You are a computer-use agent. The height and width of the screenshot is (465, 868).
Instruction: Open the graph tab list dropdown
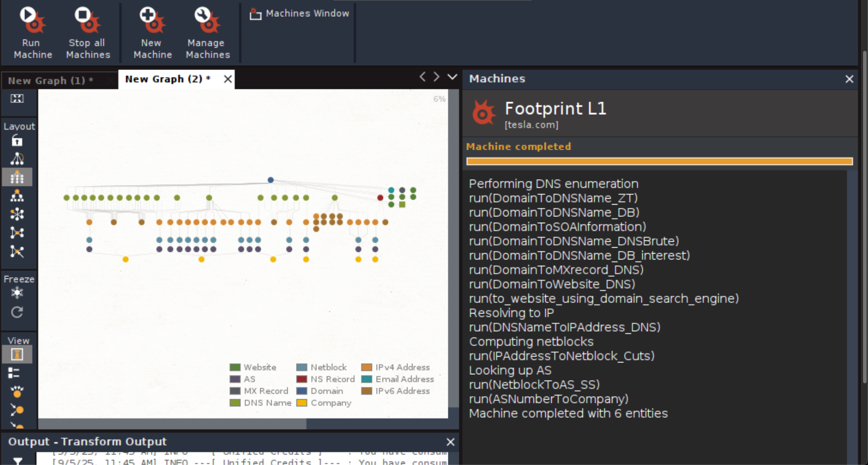point(452,77)
